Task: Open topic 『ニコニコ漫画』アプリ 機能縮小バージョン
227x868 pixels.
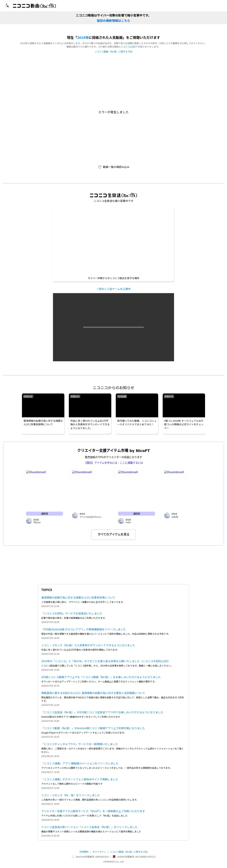Action: pos(80,763)
